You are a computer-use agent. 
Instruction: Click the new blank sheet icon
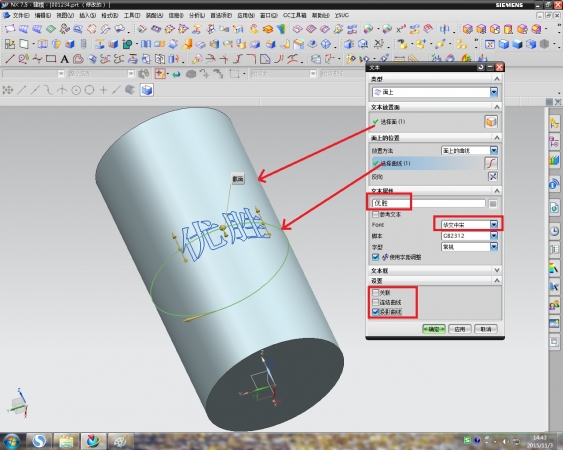24,44
